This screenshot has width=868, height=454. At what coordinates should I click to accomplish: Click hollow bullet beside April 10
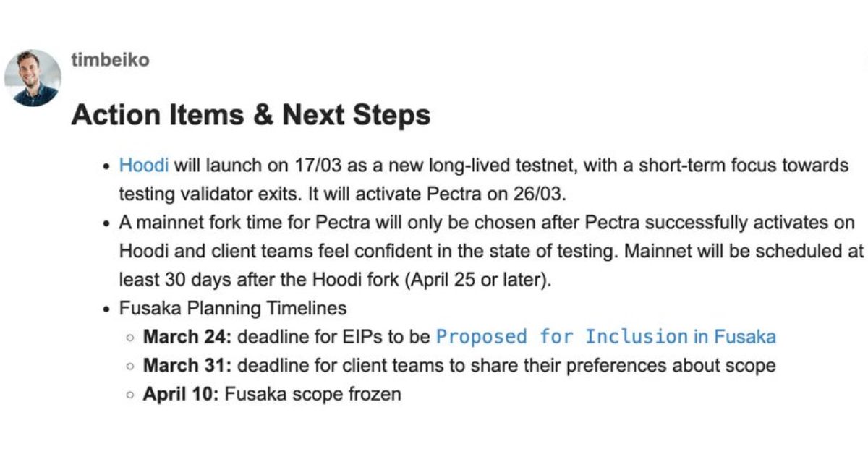130,395
